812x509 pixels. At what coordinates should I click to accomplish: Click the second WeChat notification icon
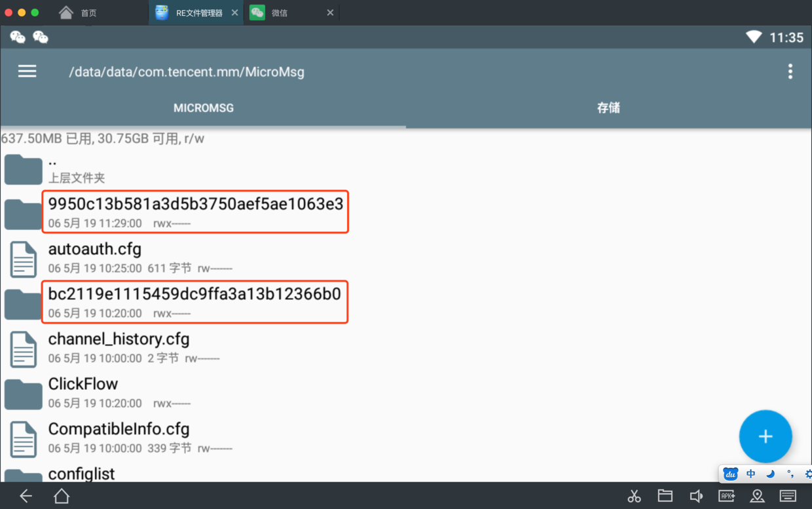41,37
